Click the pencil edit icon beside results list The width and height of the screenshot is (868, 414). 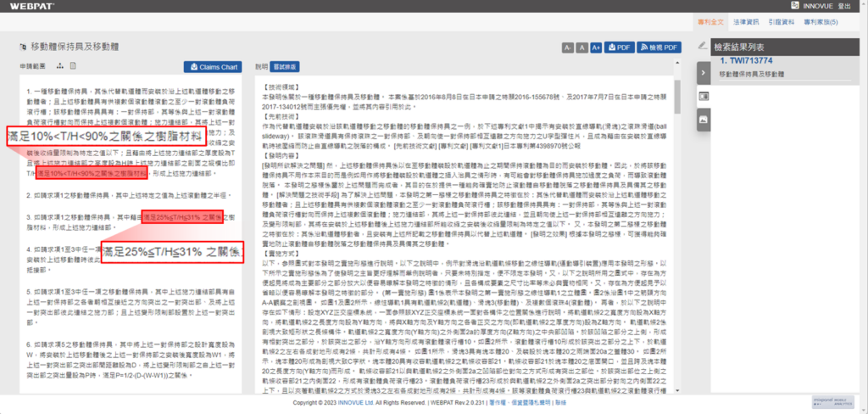tap(703, 47)
